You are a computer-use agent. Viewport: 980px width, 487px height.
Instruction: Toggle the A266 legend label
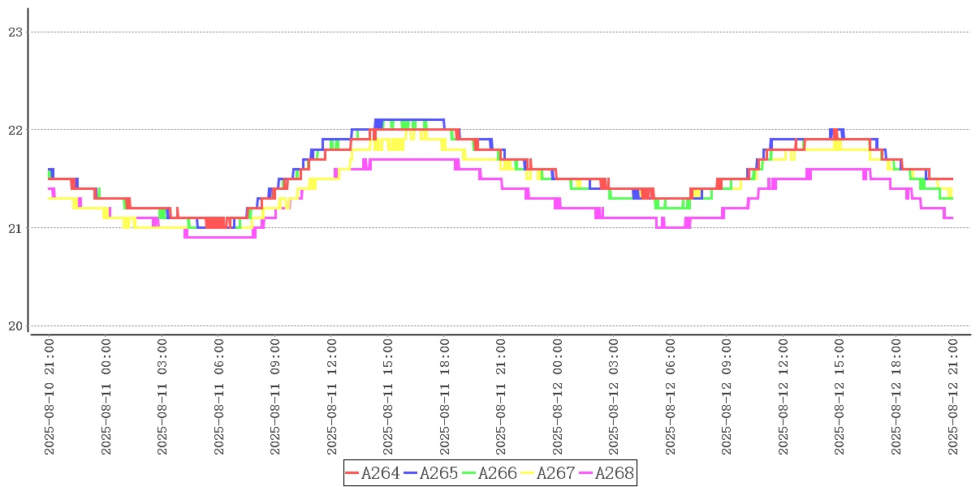click(497, 473)
